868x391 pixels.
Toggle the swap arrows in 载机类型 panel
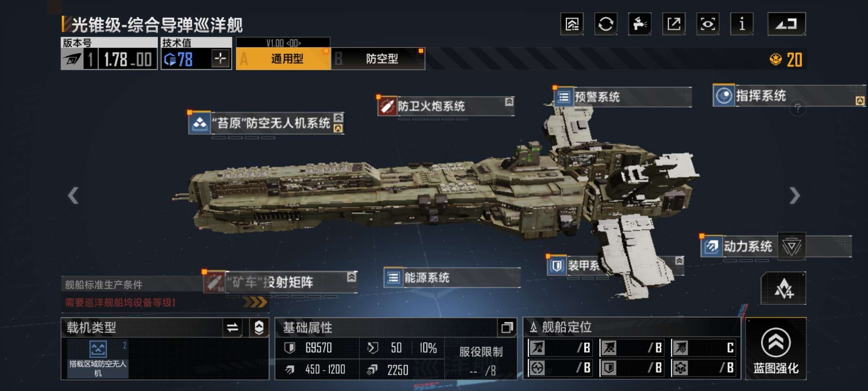coord(232,328)
